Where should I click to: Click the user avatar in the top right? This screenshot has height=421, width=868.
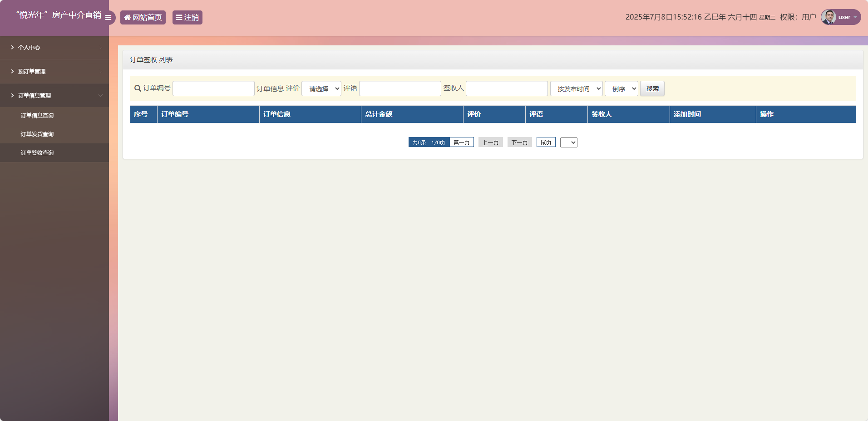[x=829, y=17]
